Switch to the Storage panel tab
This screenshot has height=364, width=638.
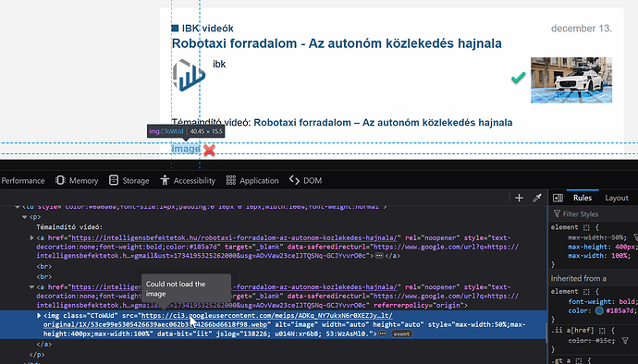pyautogui.click(x=129, y=180)
